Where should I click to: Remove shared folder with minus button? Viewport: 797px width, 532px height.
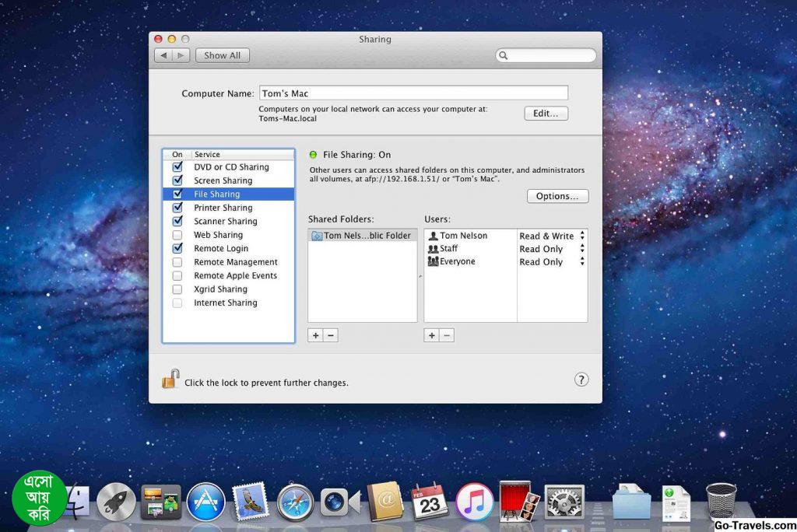point(330,335)
